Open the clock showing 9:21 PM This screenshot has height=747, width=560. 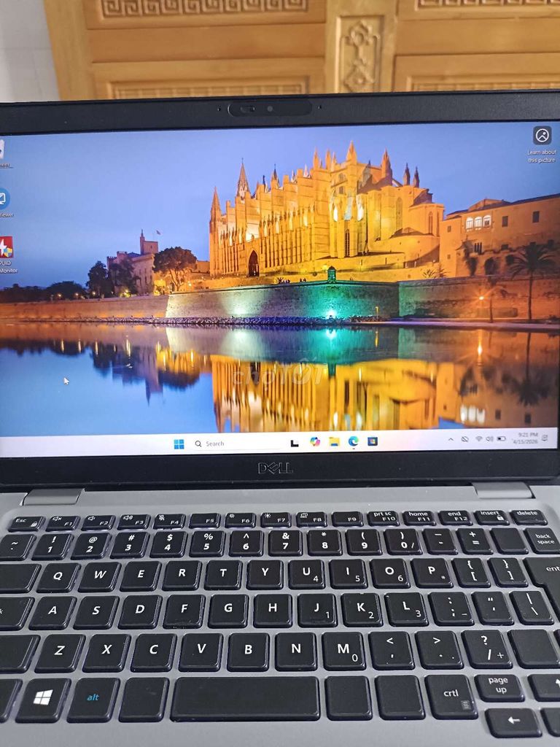pos(525,438)
